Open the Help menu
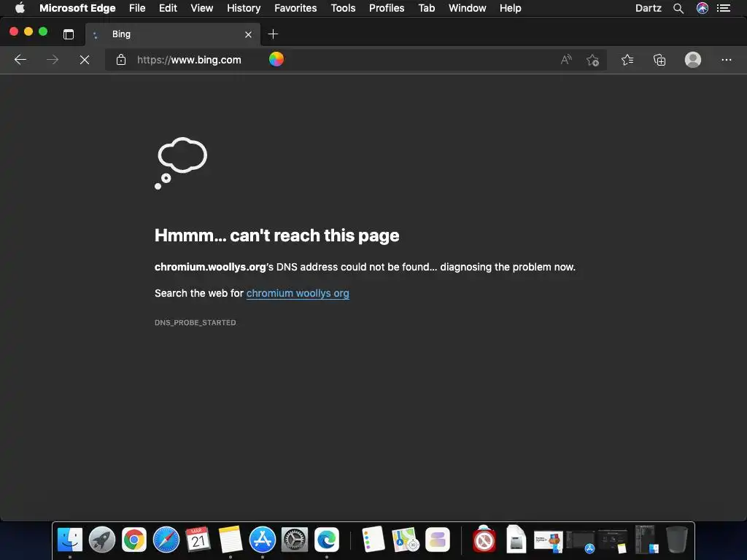This screenshot has height=560, width=747. pos(510,8)
